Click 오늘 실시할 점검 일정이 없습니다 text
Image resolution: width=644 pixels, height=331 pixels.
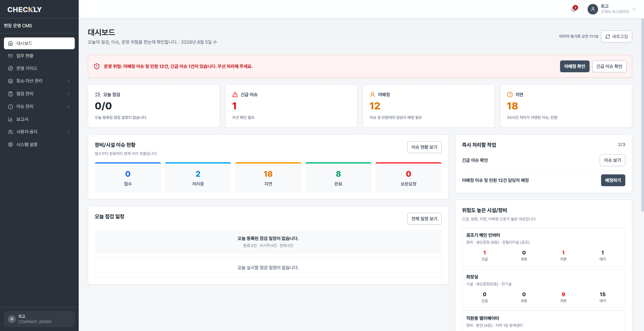268,268
